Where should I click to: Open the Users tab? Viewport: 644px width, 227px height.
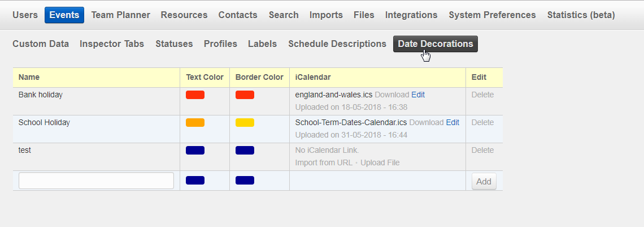(25, 15)
